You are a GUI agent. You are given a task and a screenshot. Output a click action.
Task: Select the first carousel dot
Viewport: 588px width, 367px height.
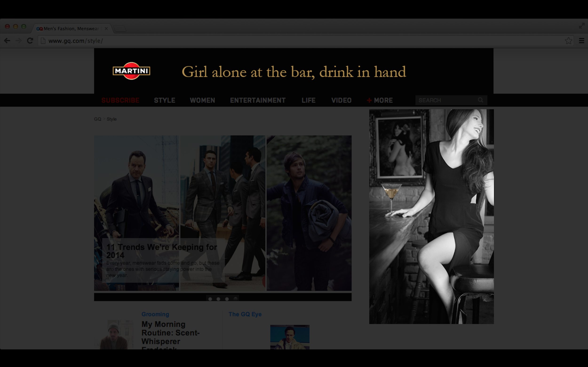[x=210, y=299]
